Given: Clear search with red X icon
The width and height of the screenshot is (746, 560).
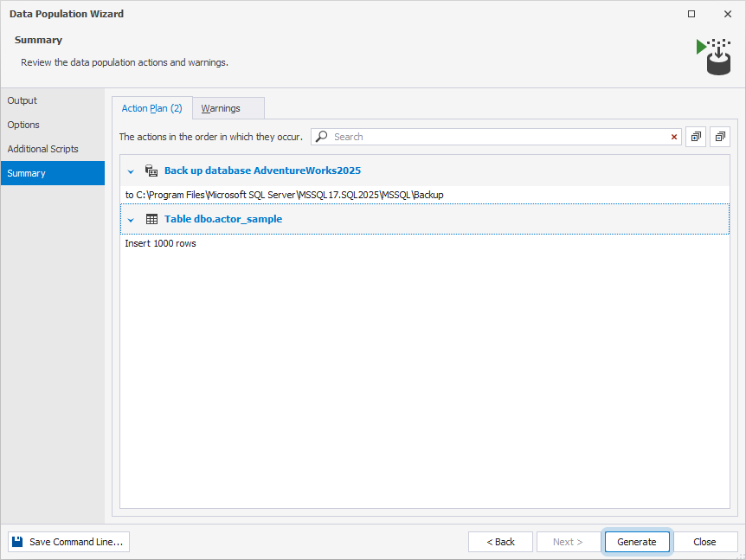Looking at the screenshot, I should click(674, 137).
